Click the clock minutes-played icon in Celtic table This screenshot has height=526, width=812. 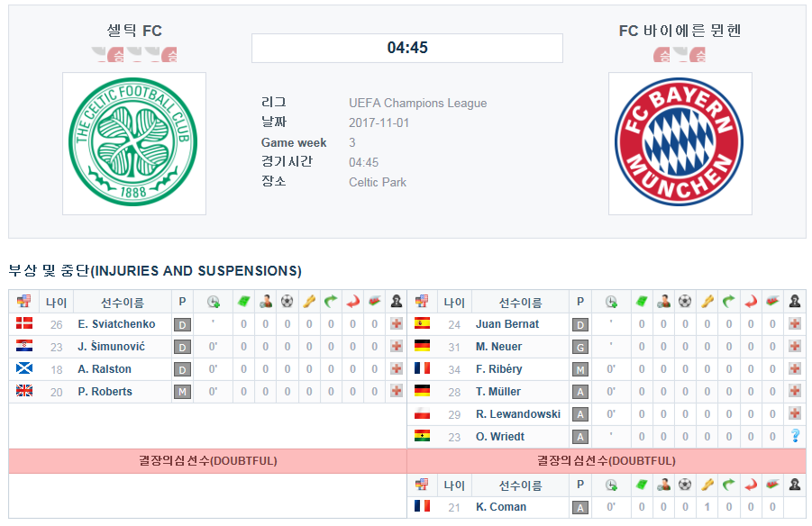[x=214, y=302]
